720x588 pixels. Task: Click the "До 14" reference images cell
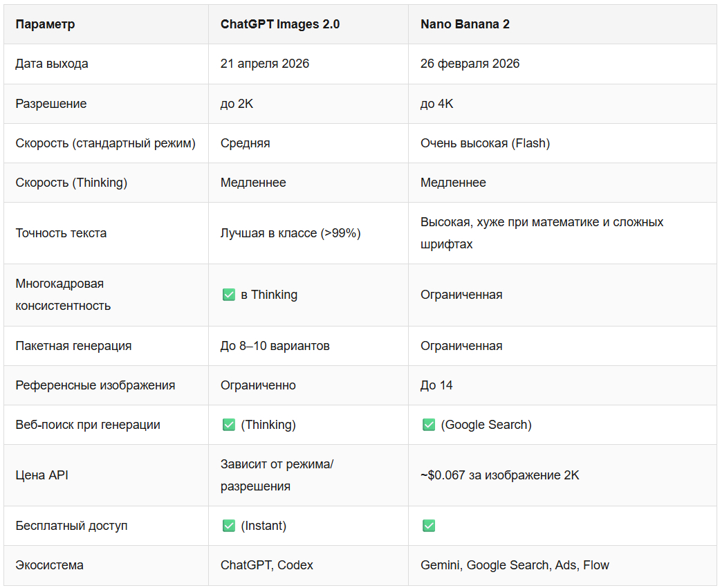click(436, 385)
